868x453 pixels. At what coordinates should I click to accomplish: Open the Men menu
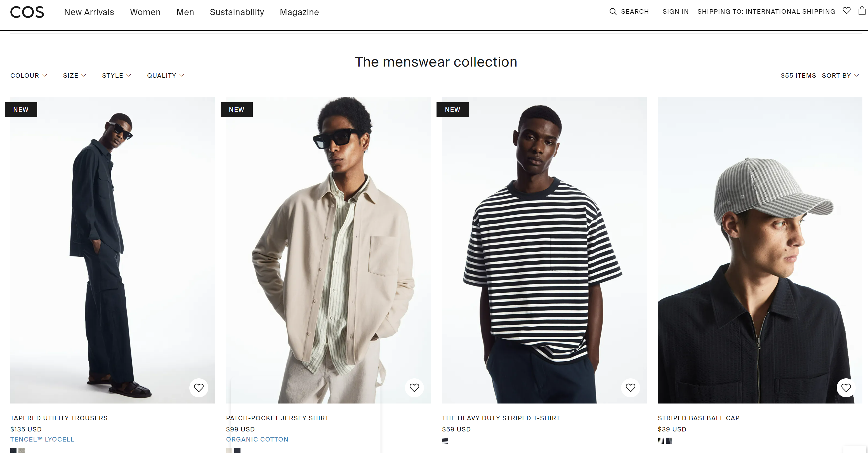pyautogui.click(x=185, y=12)
